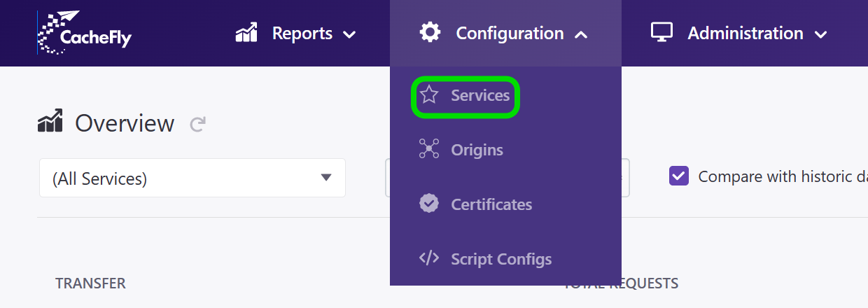The height and width of the screenshot is (308, 868).
Task: Open Certificates from the Configuration menu
Action: pyautogui.click(x=491, y=204)
